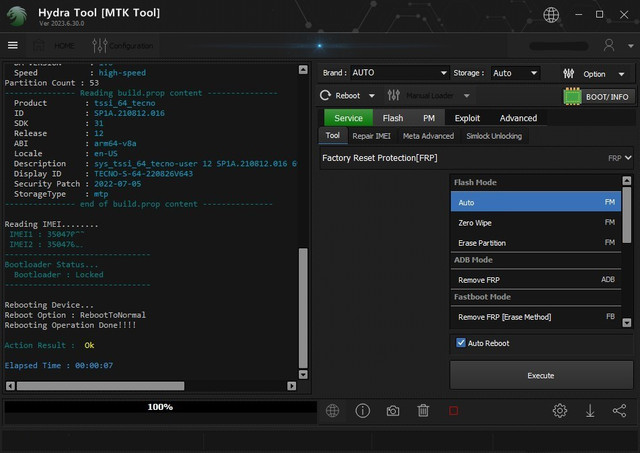Viewport: 640px width, 453px height.
Task: Click the ID value SP1A.210812.016
Action: 129,113
